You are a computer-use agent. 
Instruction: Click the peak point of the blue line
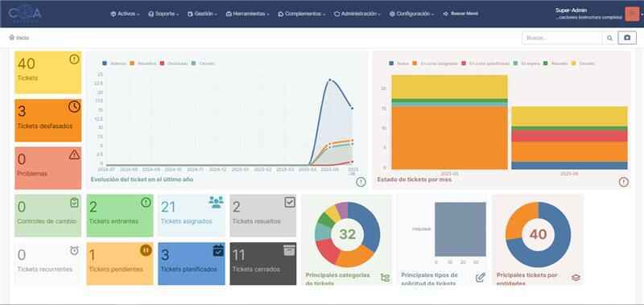tap(329, 80)
